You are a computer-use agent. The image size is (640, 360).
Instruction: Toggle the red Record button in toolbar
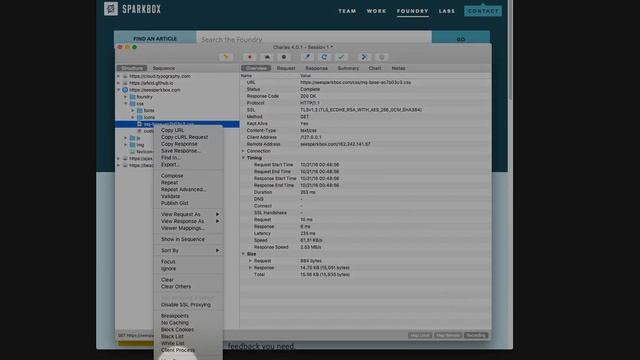point(249,57)
